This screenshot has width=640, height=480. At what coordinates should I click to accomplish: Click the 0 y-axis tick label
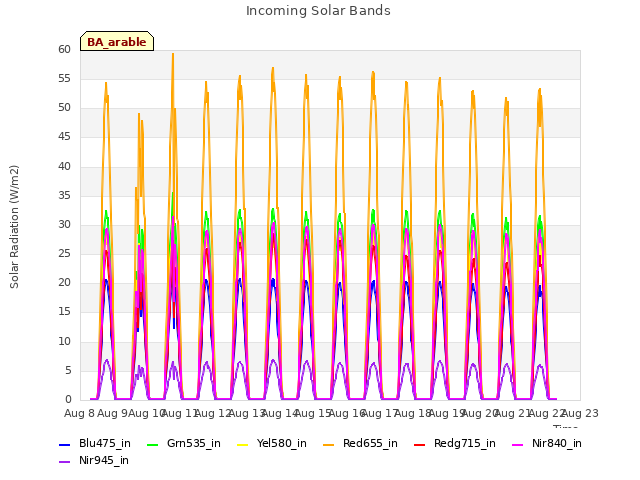click(x=68, y=399)
